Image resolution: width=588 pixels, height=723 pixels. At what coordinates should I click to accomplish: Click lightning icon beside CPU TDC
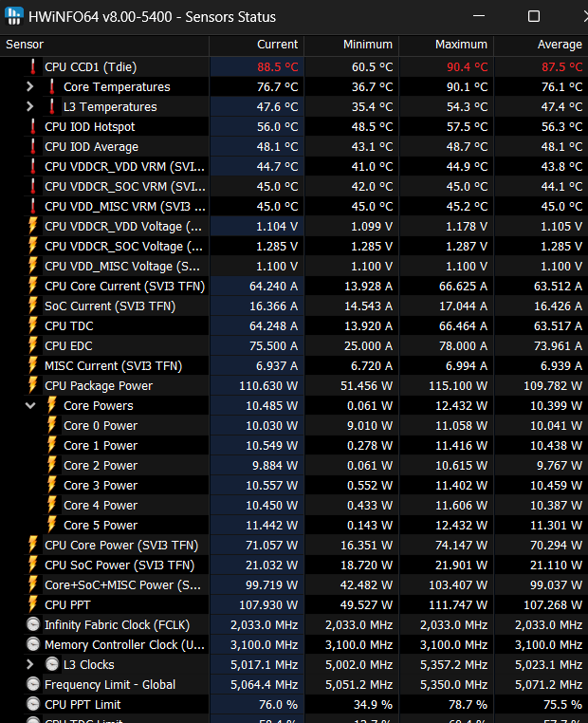click(x=32, y=325)
